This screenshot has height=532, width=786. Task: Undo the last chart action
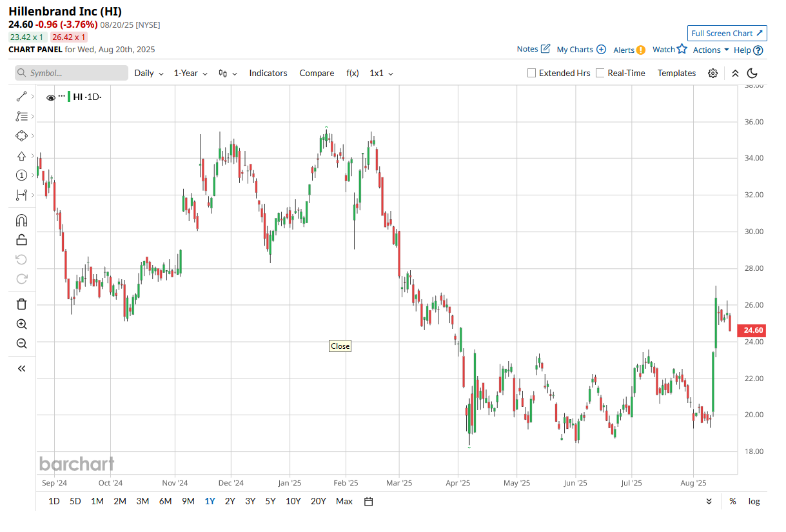click(21, 259)
